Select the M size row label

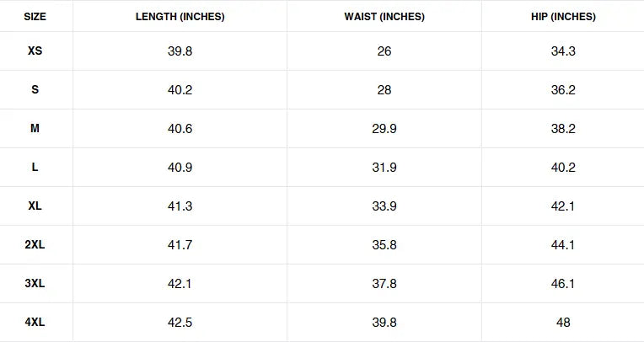[x=35, y=129]
